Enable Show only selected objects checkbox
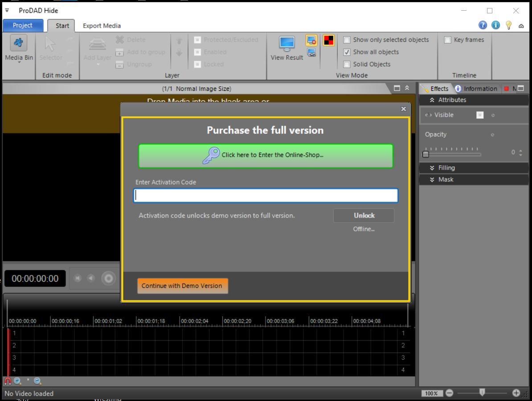532x401 pixels. click(x=347, y=40)
